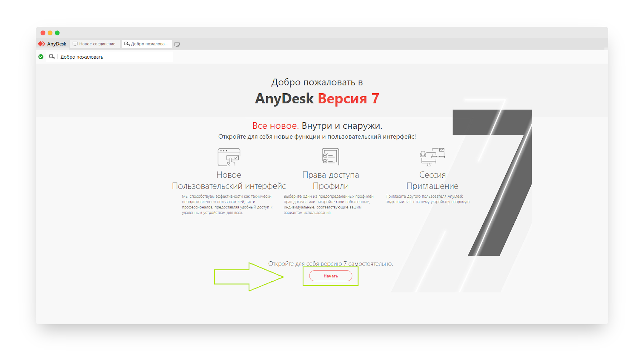
Task: Click the New User Interface feature icon
Action: 229,157
